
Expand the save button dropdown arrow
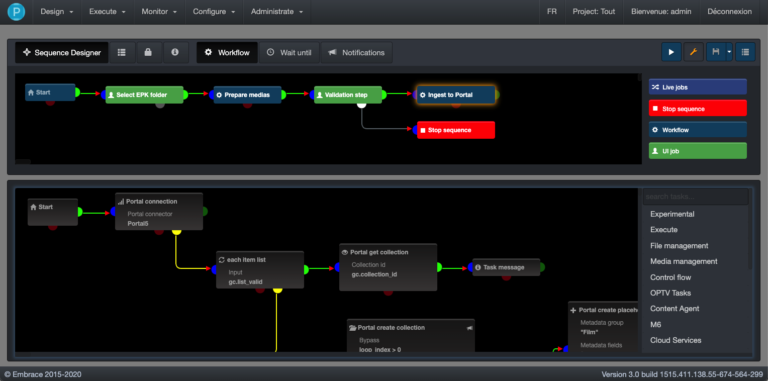(x=729, y=52)
